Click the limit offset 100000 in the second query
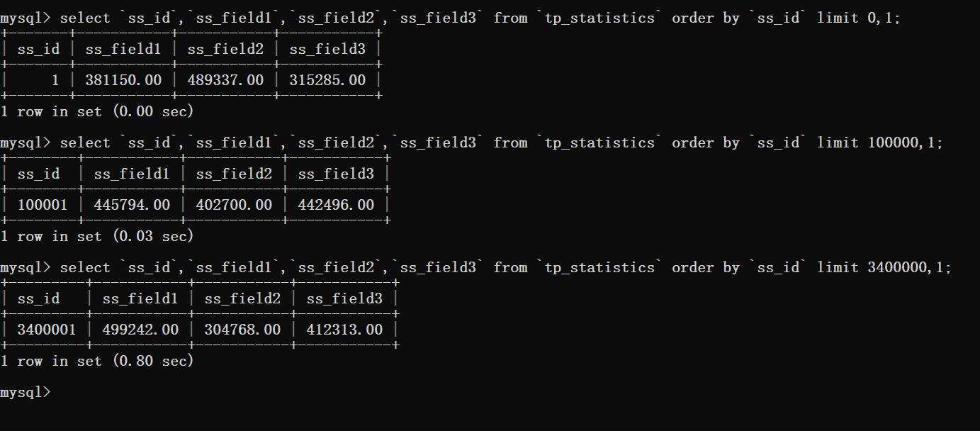 coord(893,142)
